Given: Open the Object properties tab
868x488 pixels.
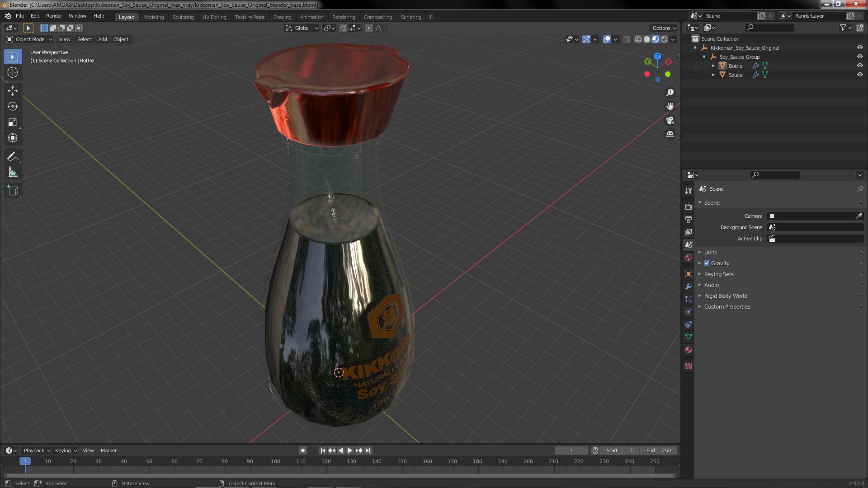Looking at the screenshot, I should pyautogui.click(x=689, y=274).
